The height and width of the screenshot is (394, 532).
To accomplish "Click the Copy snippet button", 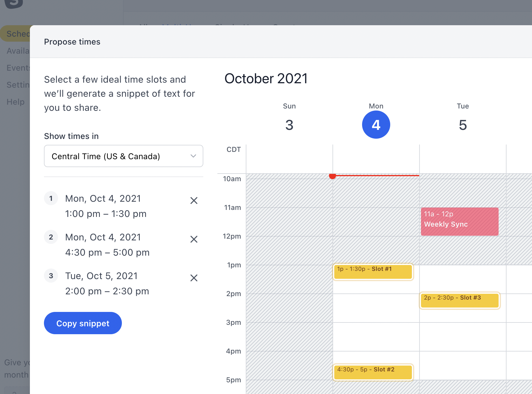I will click(83, 323).
